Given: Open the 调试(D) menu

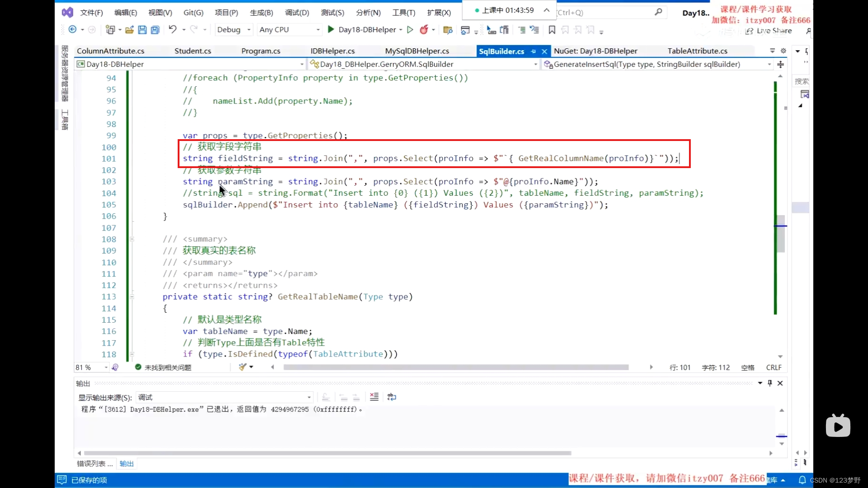Looking at the screenshot, I should [x=297, y=12].
